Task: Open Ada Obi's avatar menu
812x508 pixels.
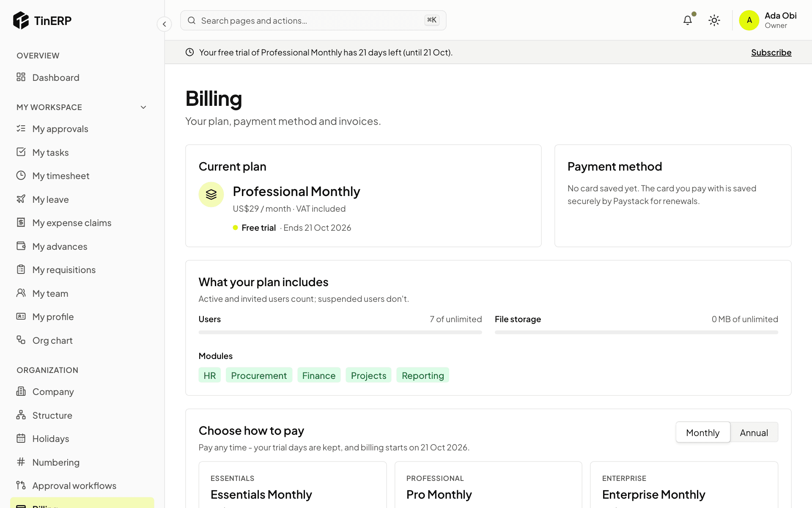Action: [749, 20]
